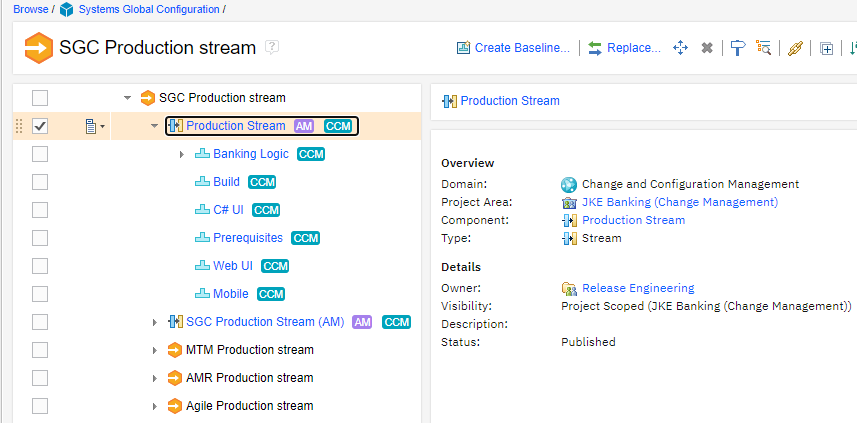857x423 pixels.
Task: Expand the Banking Logic tree node
Action: tap(181, 154)
